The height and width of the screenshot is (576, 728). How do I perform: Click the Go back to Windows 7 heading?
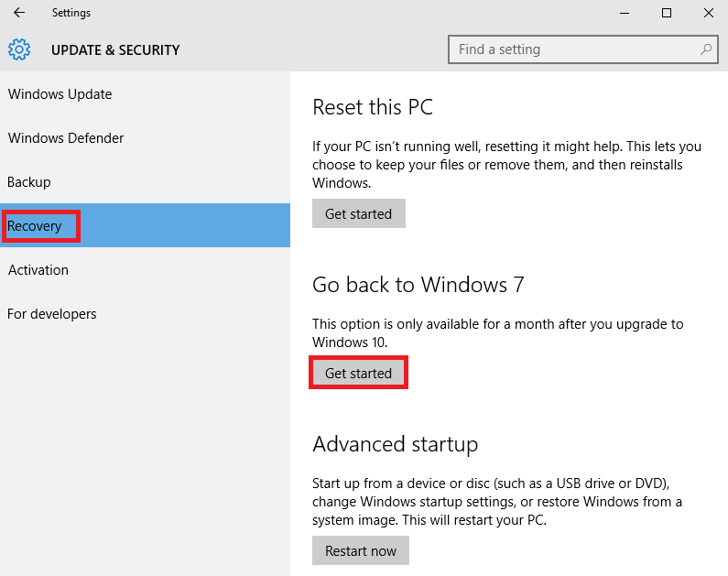coord(418,285)
